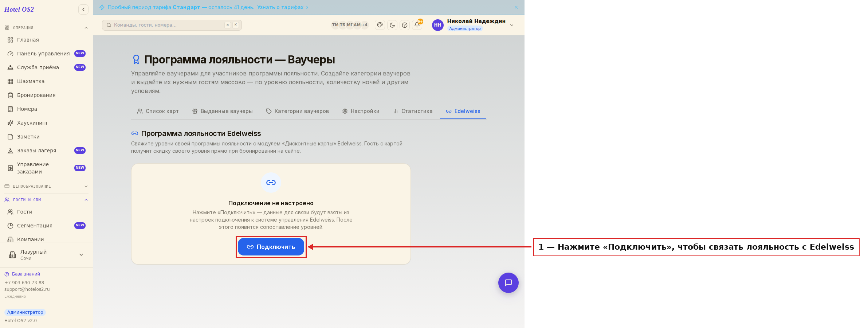
Task: Open Шахматка in the sidebar
Action: tap(46, 81)
